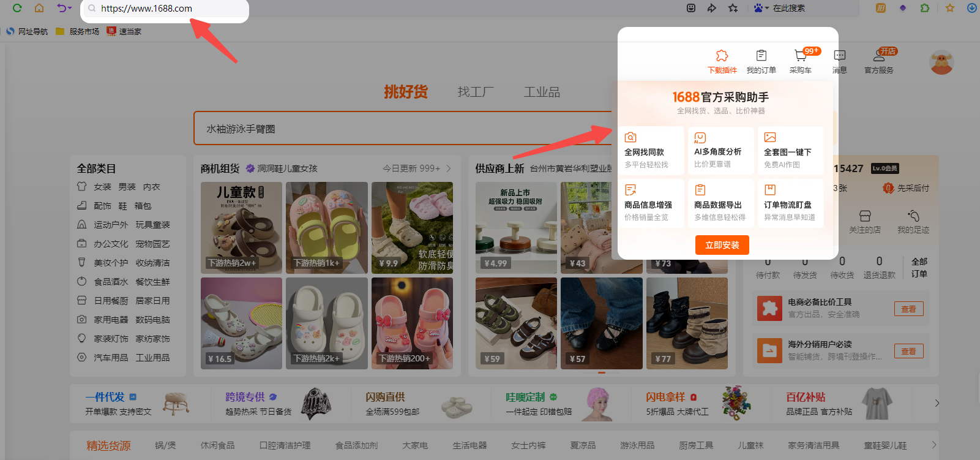Select the 订单物流盯盘 tile
The height and width of the screenshot is (460, 980).
tap(791, 203)
